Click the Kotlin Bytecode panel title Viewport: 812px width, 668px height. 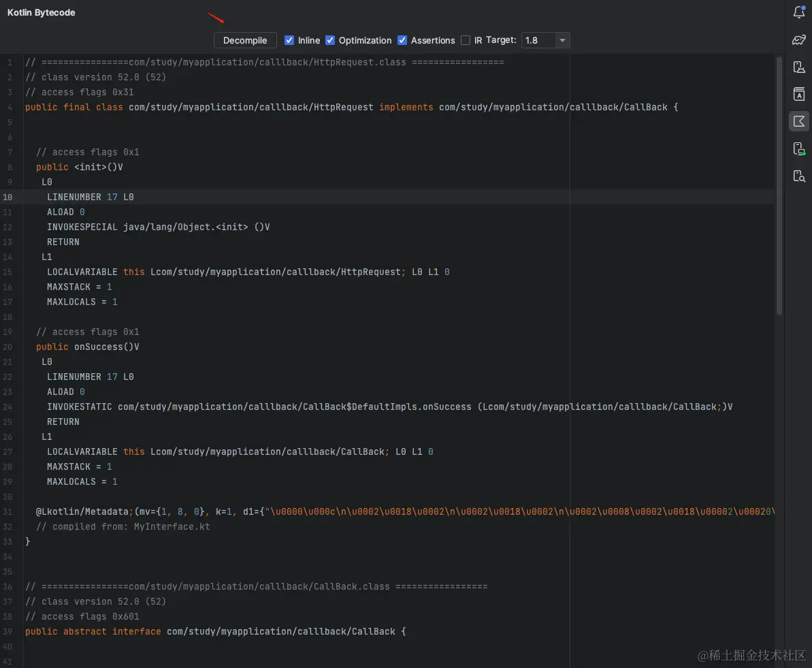coord(42,12)
